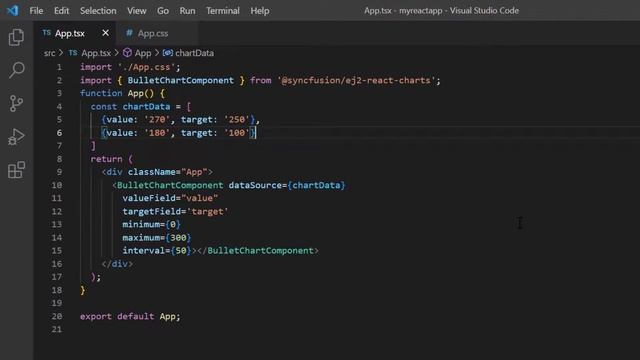Open the Run and Debug view
This screenshot has height=360, width=640.
[x=16, y=137]
